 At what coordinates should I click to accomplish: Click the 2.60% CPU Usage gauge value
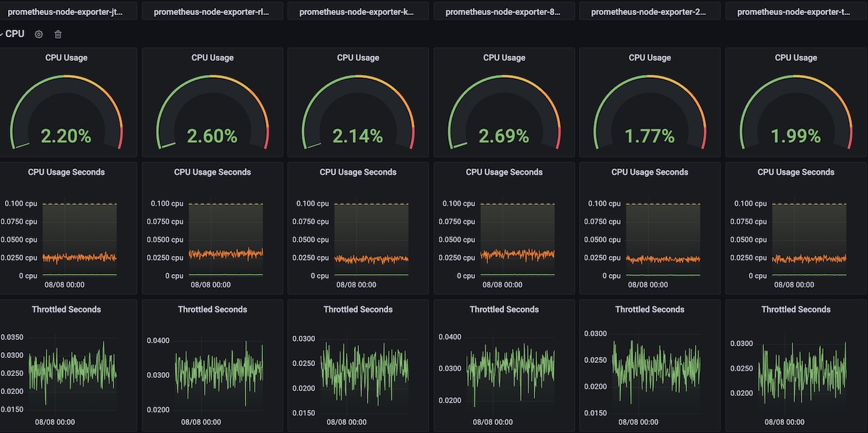click(212, 136)
